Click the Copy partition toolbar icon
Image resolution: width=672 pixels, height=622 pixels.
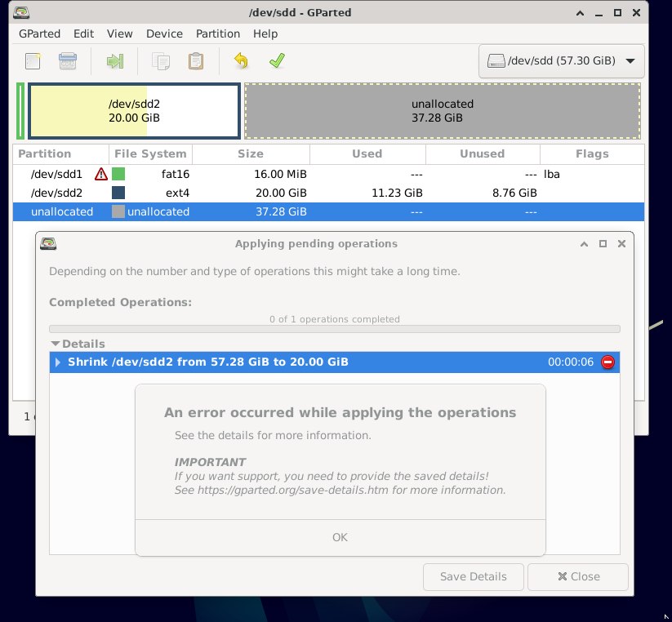pyautogui.click(x=162, y=61)
